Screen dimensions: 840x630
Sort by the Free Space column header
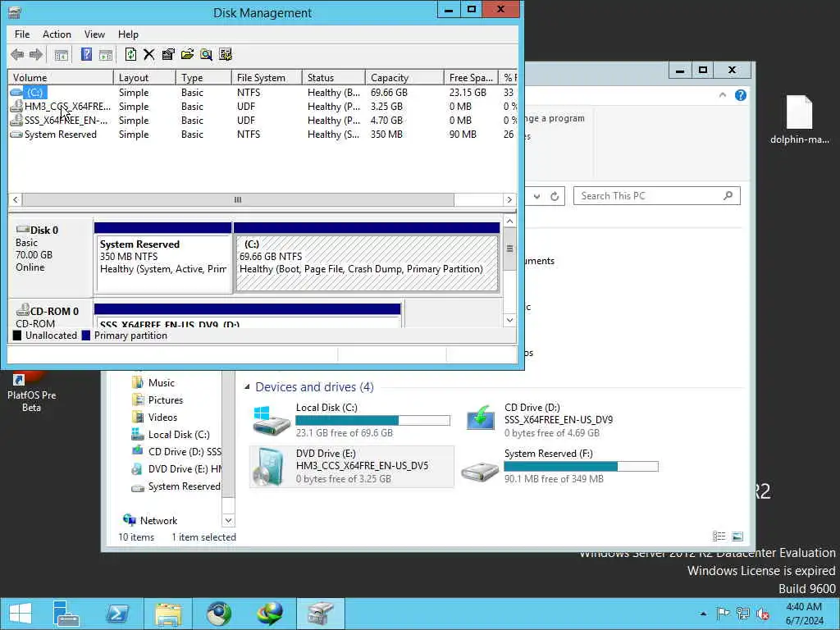pyautogui.click(x=471, y=78)
